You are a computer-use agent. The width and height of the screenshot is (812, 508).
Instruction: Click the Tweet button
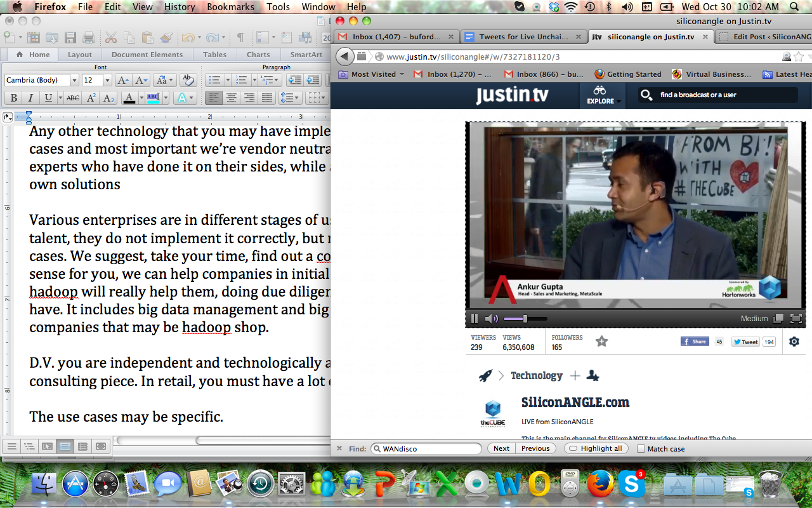(x=745, y=342)
